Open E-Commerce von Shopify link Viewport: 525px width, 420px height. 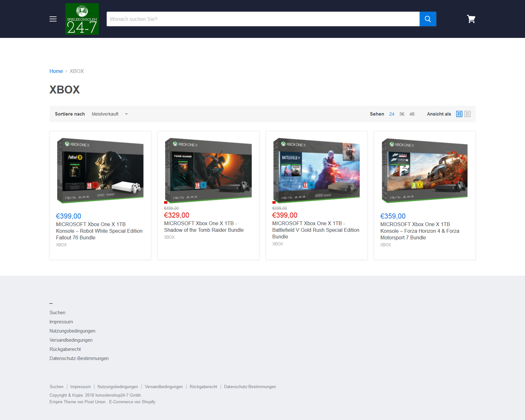pos(132,402)
